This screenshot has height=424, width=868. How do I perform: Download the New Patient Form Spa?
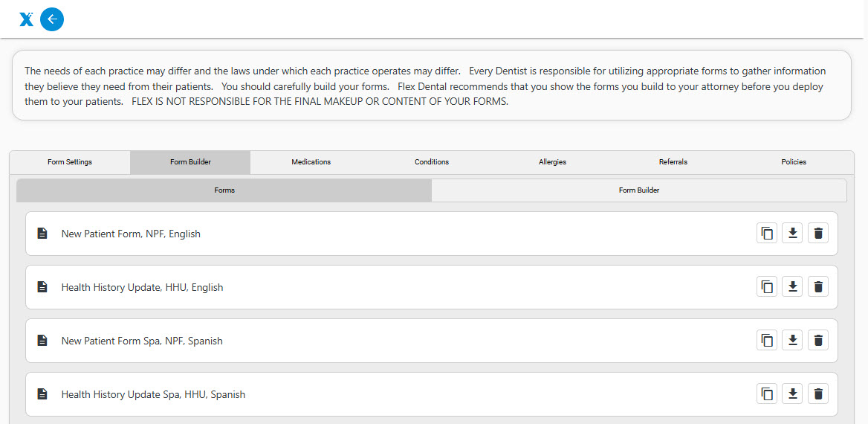tap(792, 341)
